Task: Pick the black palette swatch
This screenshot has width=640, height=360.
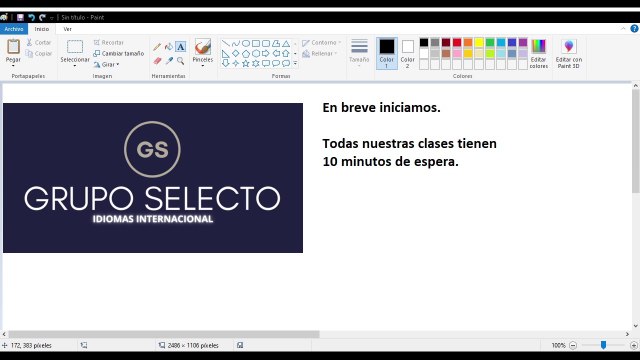Action: pyautogui.click(x=424, y=42)
